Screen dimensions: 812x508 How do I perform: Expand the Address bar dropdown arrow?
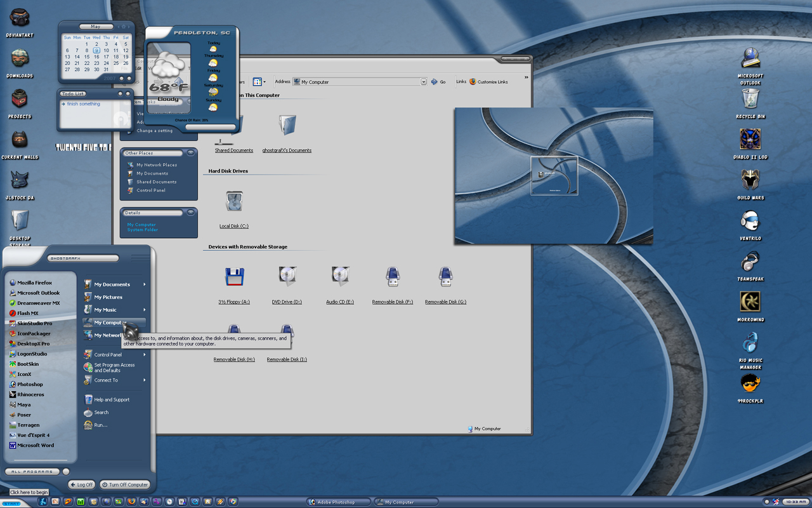[x=424, y=82]
